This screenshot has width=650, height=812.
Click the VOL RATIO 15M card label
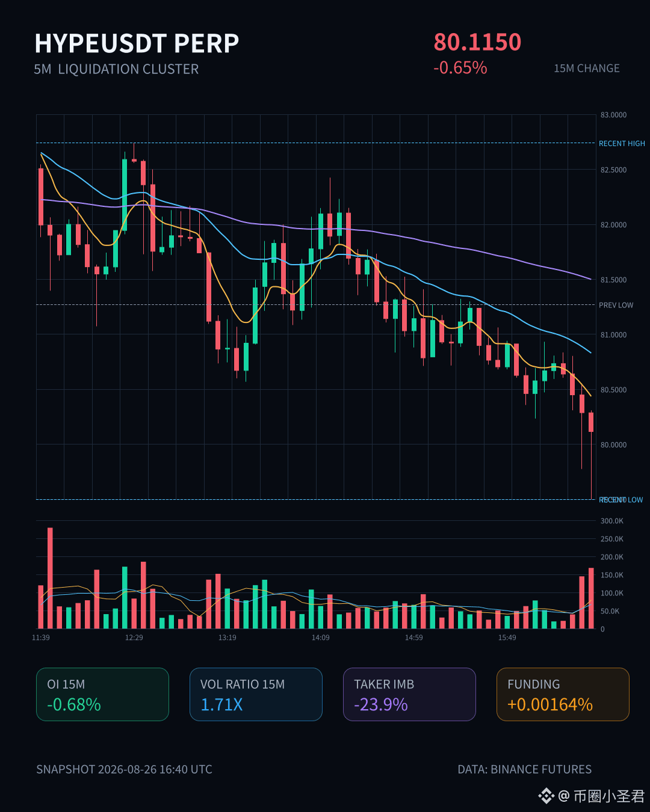243,684
